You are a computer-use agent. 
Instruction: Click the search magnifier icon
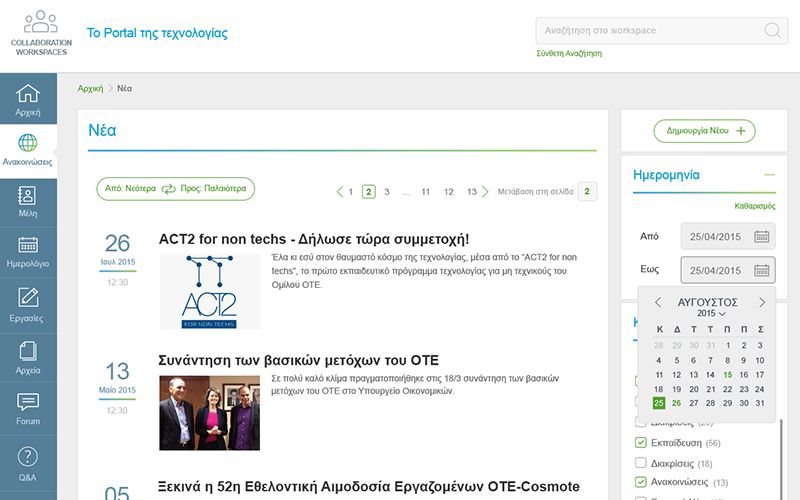coord(772,30)
